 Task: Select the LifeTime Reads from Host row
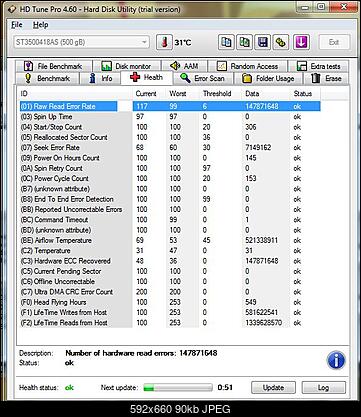[170, 323]
